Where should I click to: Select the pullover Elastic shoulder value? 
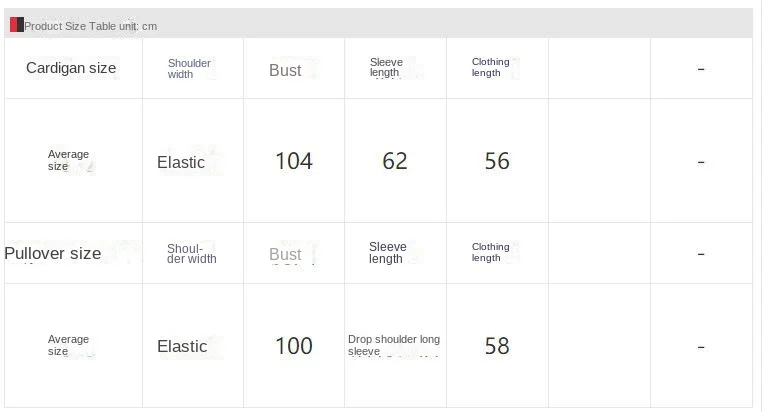[182, 346]
